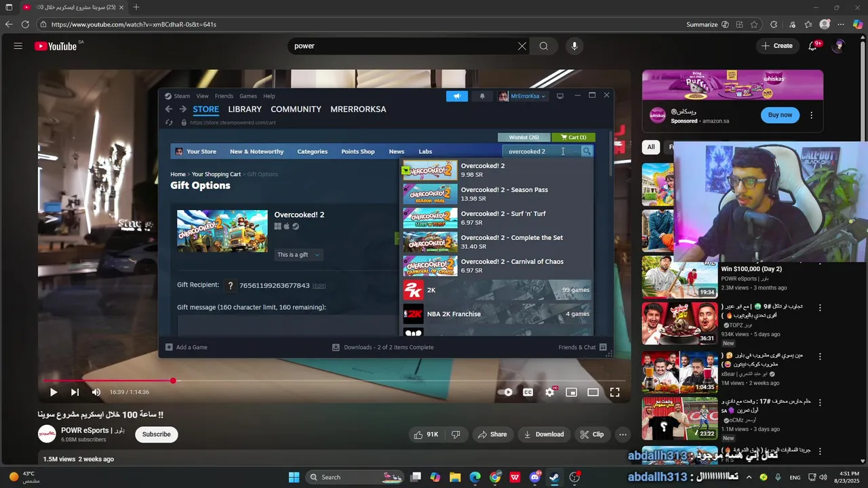Open Discord from the taskbar
The image size is (868, 488).
pos(535,477)
